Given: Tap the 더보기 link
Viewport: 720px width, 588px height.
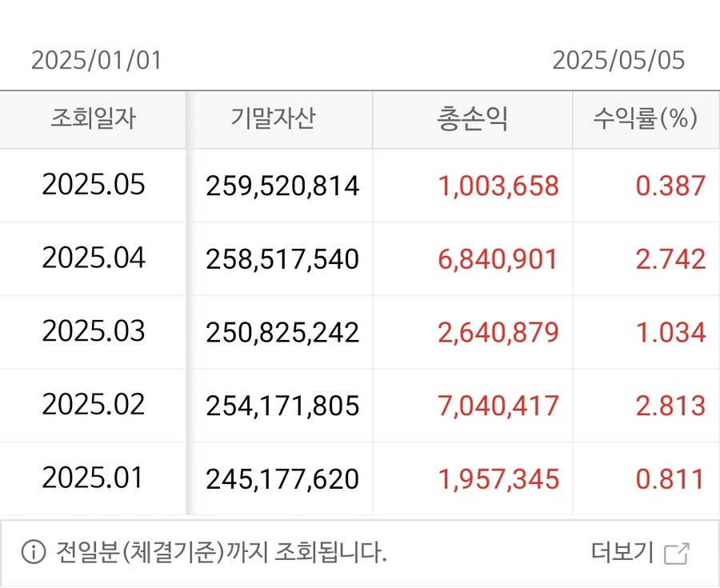Looking at the screenshot, I should [622, 553].
